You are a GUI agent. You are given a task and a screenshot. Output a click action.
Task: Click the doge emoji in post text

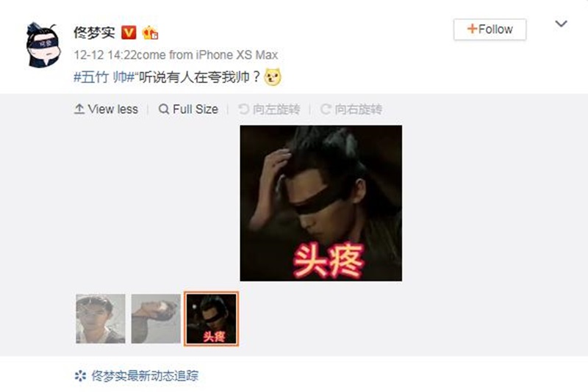273,77
